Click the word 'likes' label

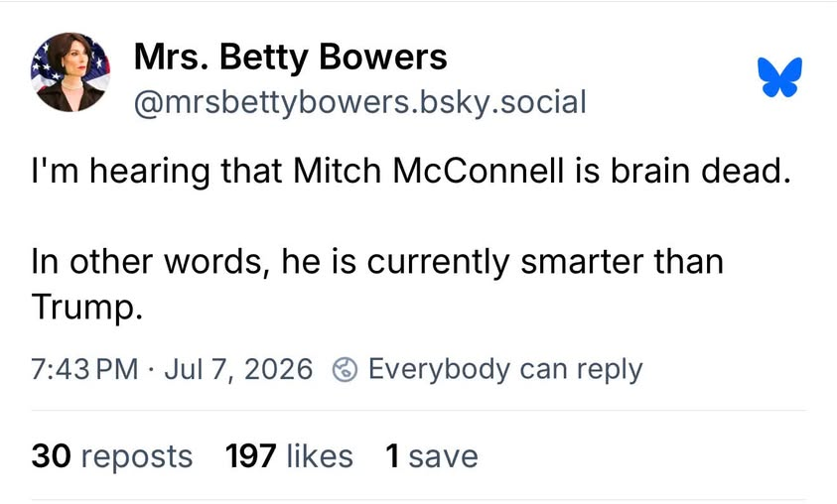coord(320,456)
